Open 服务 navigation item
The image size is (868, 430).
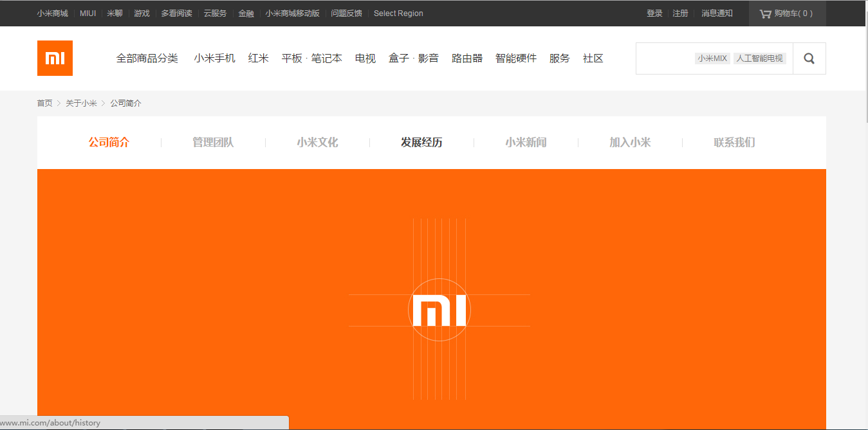point(560,58)
